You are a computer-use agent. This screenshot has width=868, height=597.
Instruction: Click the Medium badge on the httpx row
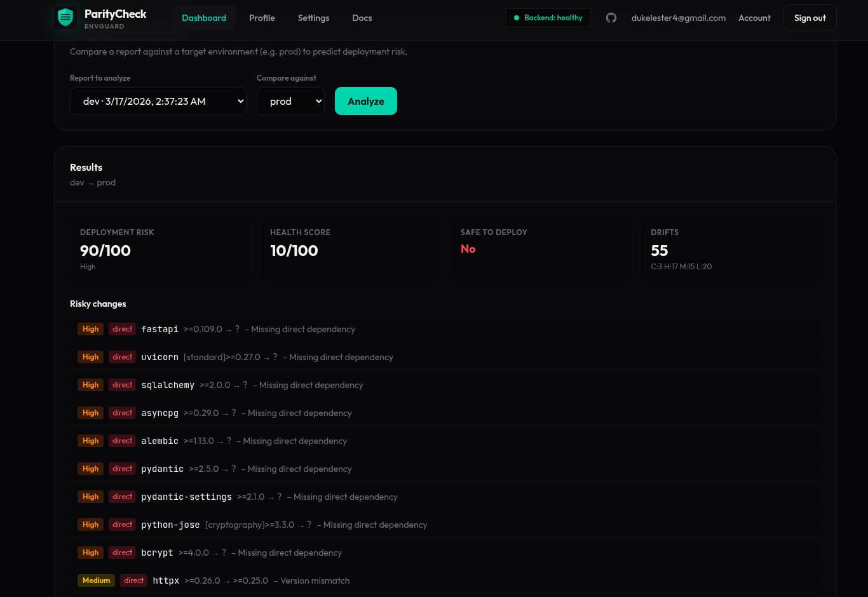click(x=96, y=580)
